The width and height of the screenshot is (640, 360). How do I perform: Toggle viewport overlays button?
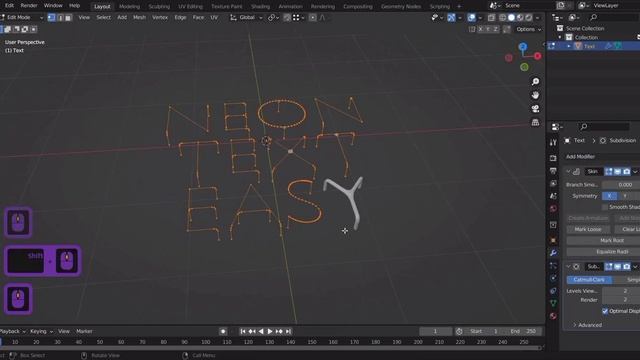click(x=471, y=18)
